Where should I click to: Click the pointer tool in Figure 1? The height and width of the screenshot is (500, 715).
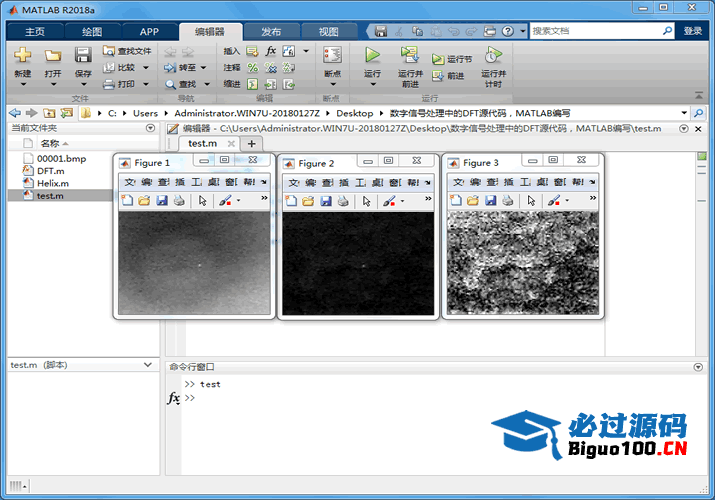click(x=203, y=201)
